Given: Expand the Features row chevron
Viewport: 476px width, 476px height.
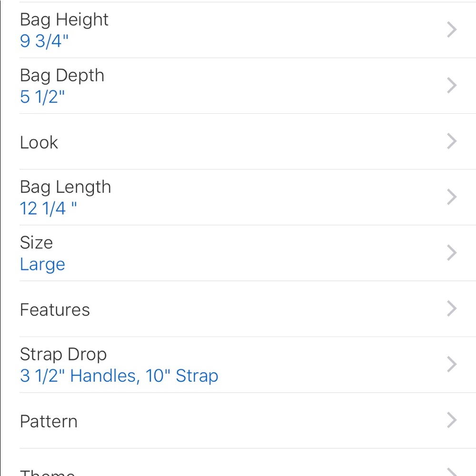Looking at the screenshot, I should (x=452, y=309).
